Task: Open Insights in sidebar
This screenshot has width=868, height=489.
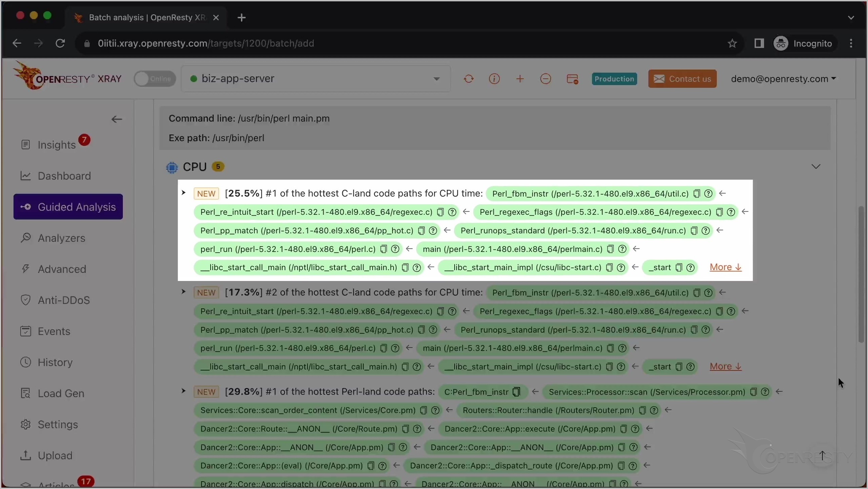Action: pos(56,145)
